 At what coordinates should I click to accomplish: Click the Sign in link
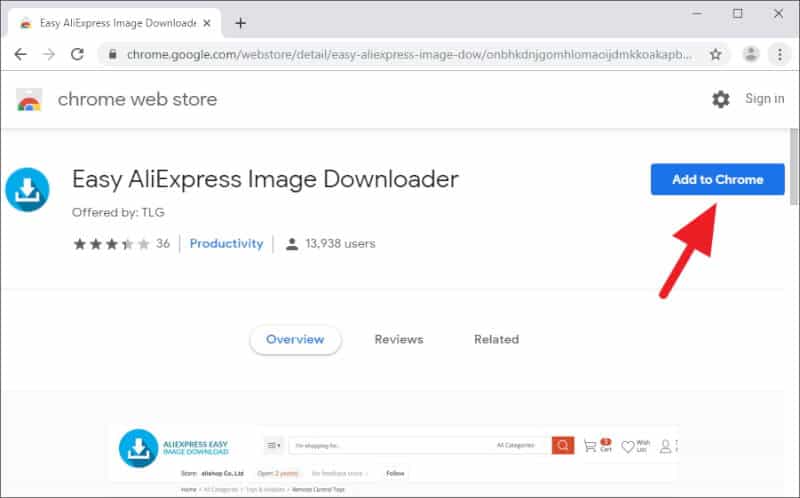pyautogui.click(x=764, y=98)
